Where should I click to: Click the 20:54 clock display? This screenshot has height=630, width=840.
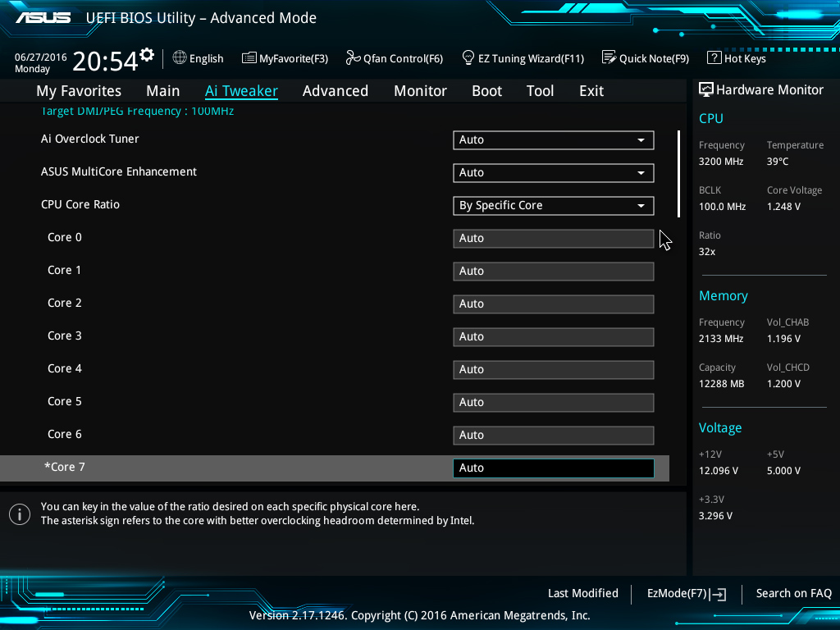[105, 61]
